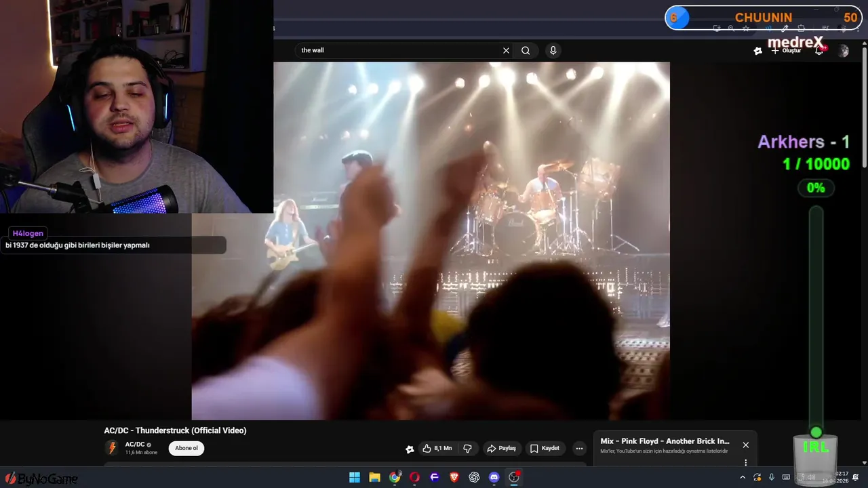
Task: Subscribe using the Abone ol button
Action: coord(186,448)
